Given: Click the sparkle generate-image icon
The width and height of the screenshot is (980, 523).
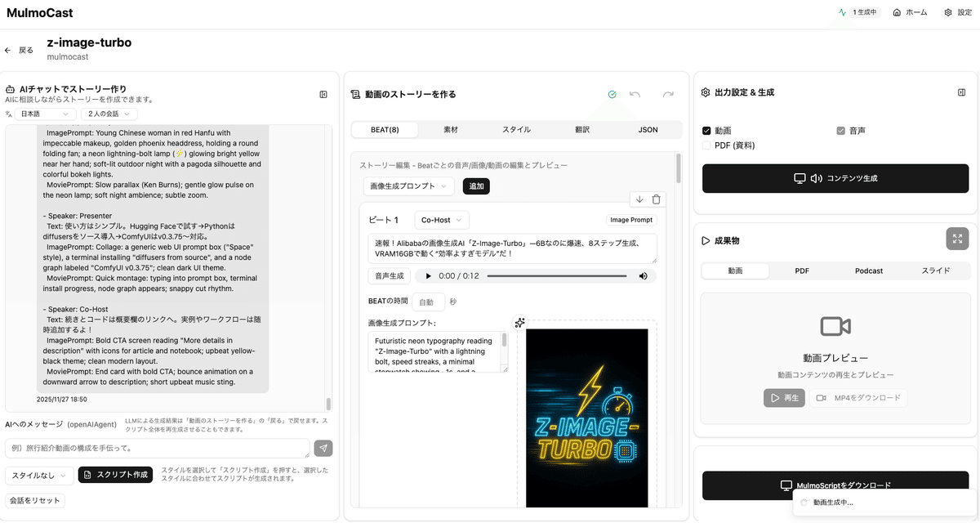Looking at the screenshot, I should pos(519,323).
